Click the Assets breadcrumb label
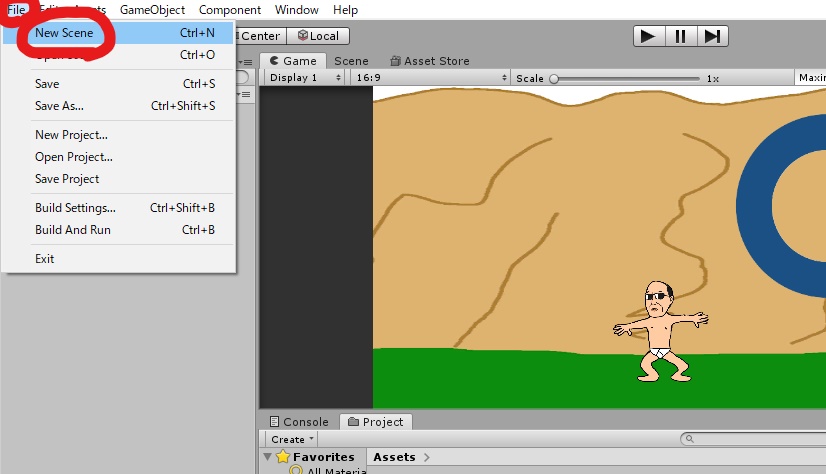Screen dimensions: 826x474 pos(394,457)
